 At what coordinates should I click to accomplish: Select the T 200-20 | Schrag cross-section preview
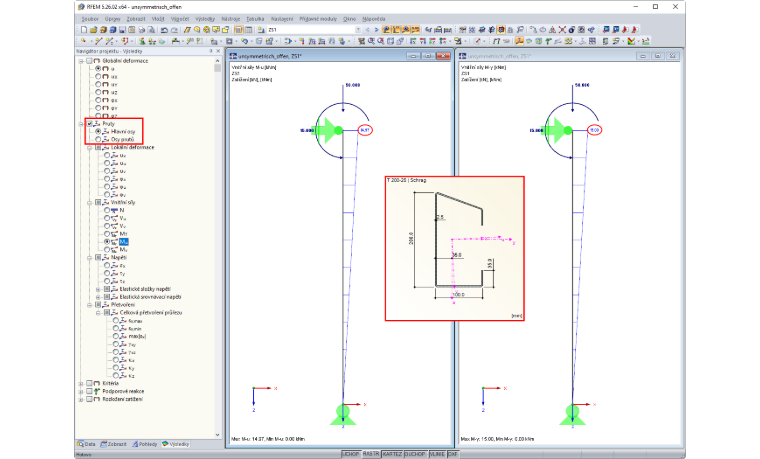click(x=455, y=249)
